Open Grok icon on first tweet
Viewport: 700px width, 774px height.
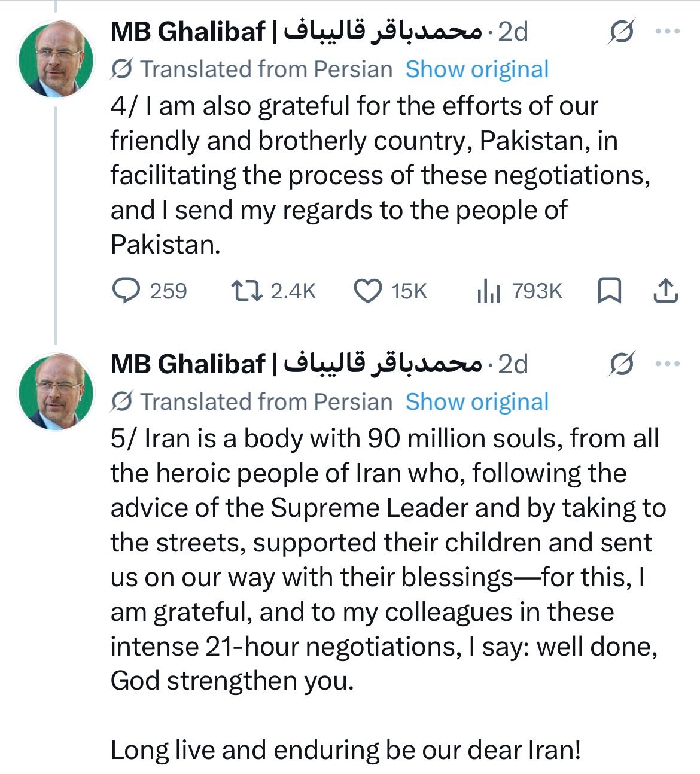tap(621, 32)
